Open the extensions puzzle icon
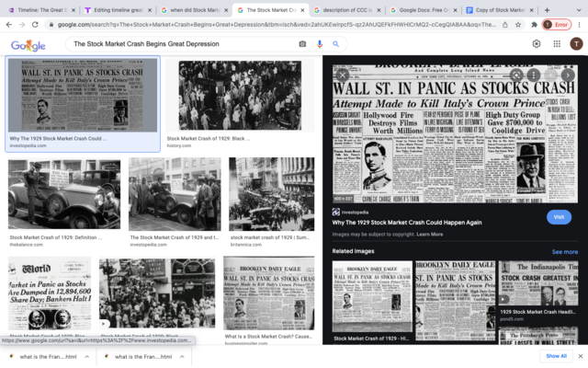 pos(535,25)
